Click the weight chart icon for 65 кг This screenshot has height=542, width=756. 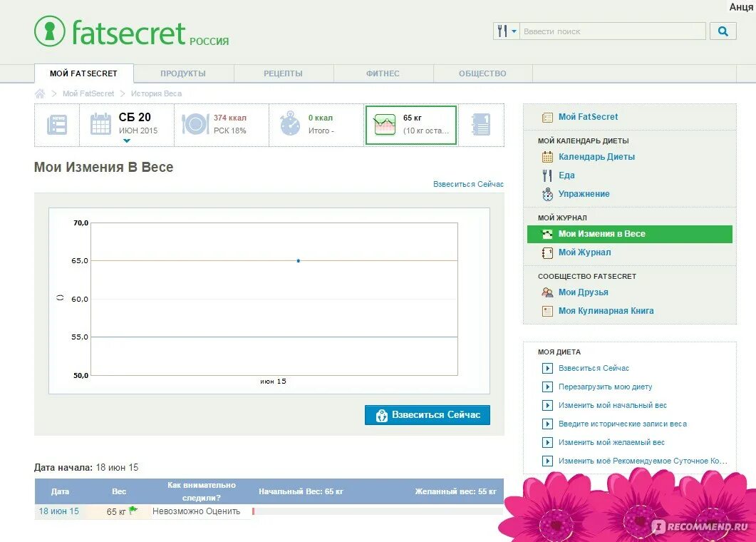(385, 125)
